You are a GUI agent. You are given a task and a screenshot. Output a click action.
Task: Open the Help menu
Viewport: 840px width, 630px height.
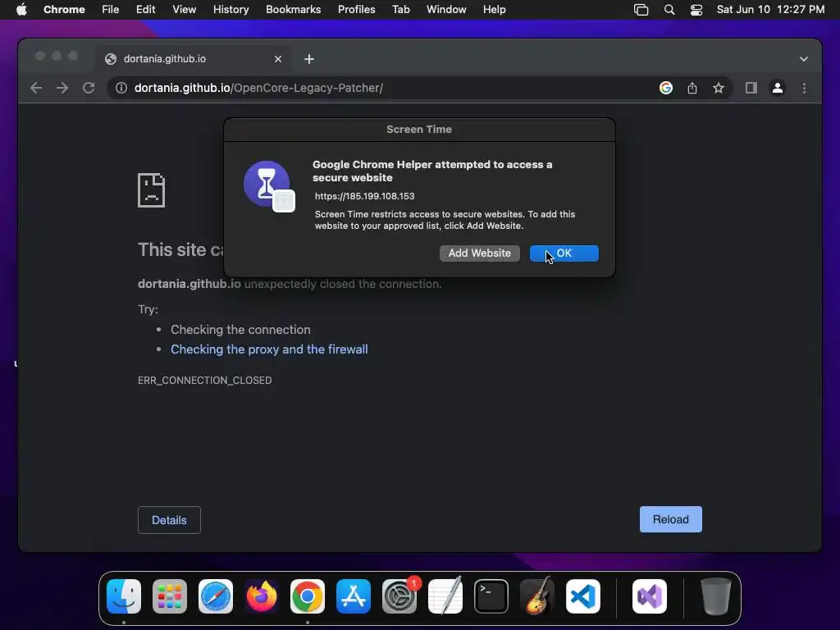coord(494,10)
